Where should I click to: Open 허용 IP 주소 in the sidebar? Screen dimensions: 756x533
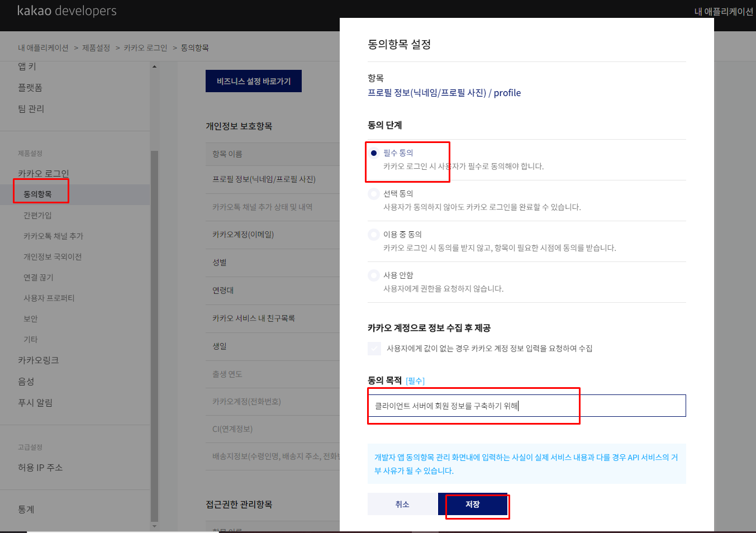coord(40,468)
